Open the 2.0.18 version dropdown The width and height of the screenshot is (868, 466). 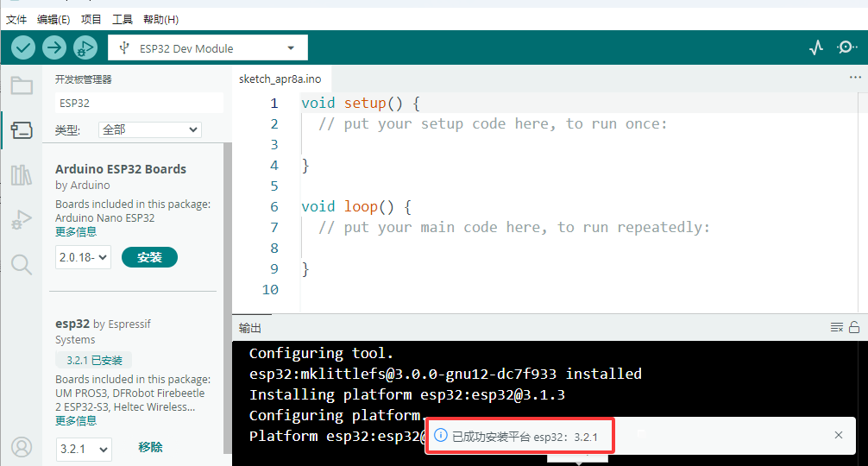83,257
